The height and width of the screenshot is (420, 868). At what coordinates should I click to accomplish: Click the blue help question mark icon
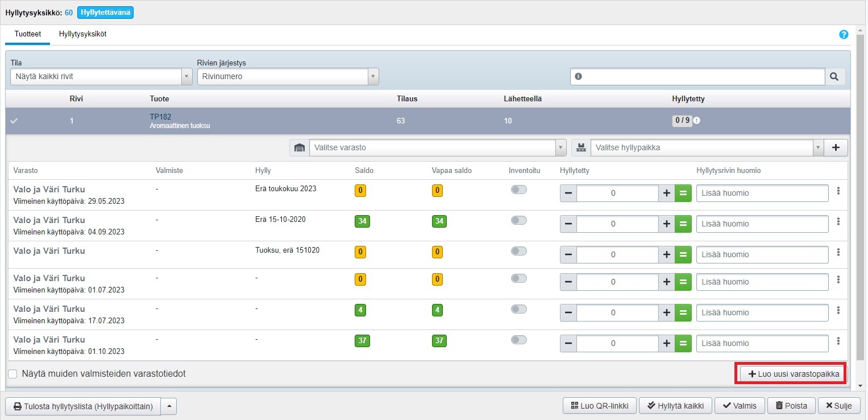(844, 35)
